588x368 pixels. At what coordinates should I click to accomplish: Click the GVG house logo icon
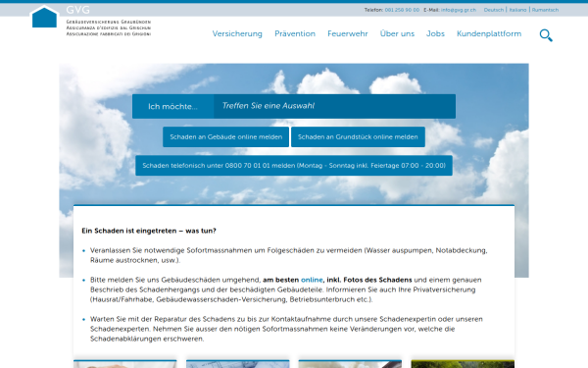(45, 16)
